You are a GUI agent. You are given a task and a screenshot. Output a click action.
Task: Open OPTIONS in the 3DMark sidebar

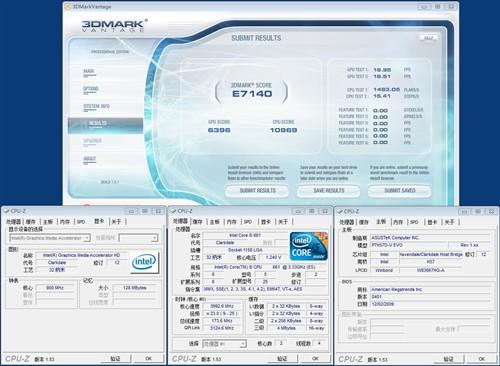coord(91,89)
